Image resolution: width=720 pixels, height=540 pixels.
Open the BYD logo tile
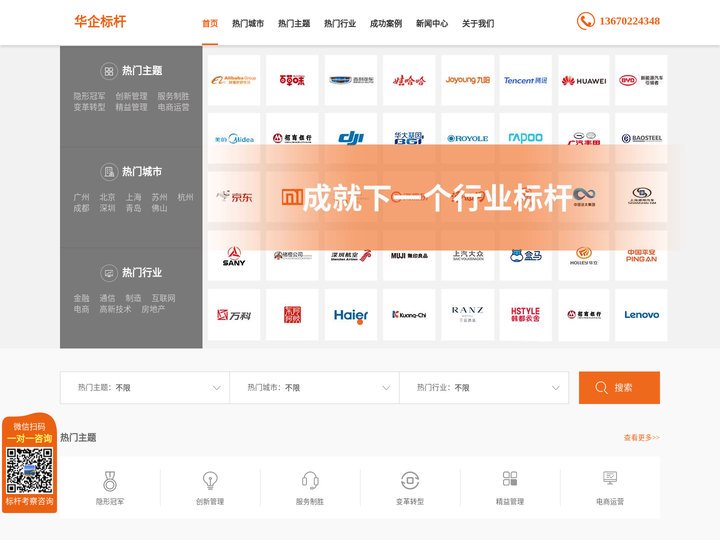tap(641, 80)
